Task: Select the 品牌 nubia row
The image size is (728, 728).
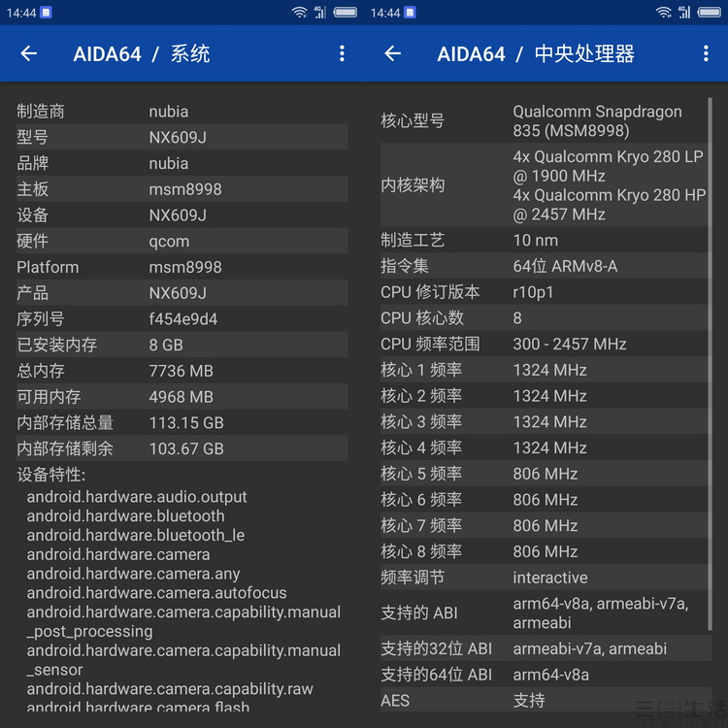Action: click(182, 163)
